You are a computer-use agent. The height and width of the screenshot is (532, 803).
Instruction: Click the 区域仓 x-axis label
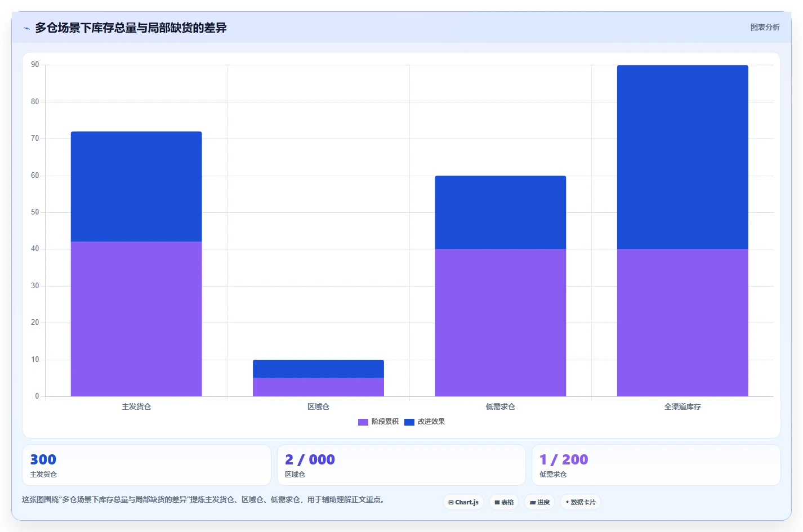point(318,406)
